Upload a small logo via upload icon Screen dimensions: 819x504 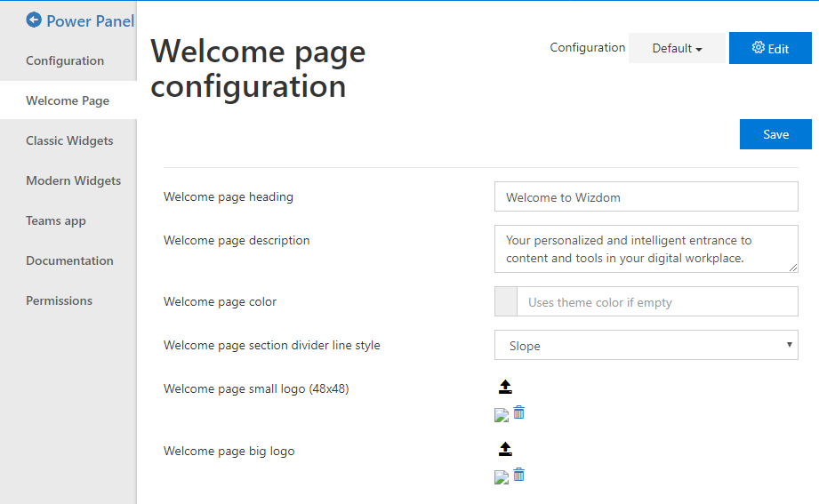(505, 387)
